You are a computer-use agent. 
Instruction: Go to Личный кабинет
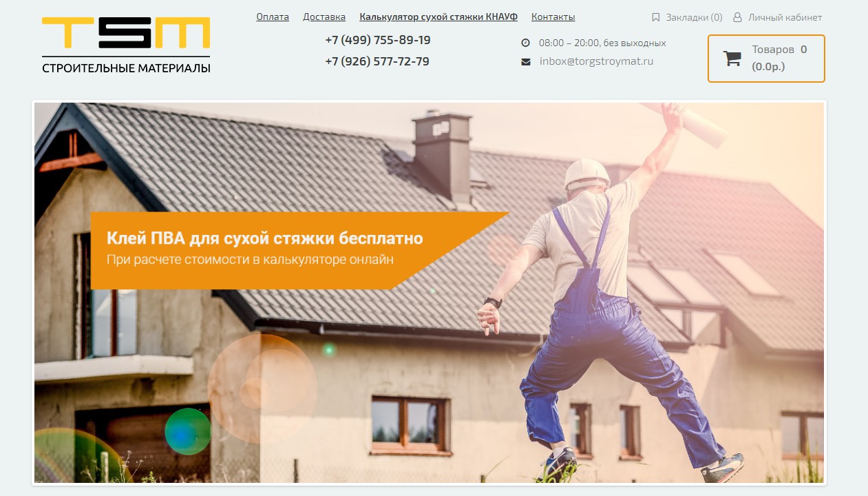(785, 17)
